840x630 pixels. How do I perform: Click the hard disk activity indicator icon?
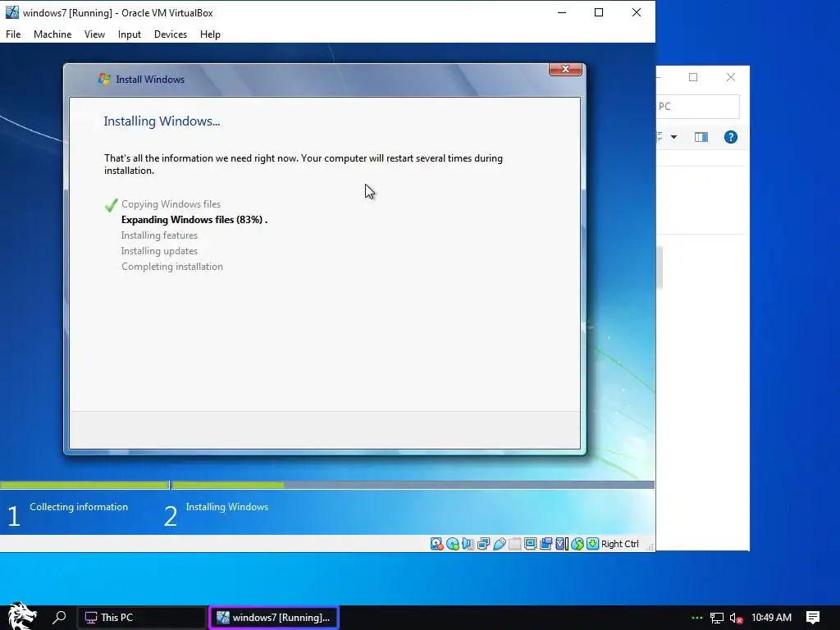pyautogui.click(x=436, y=544)
